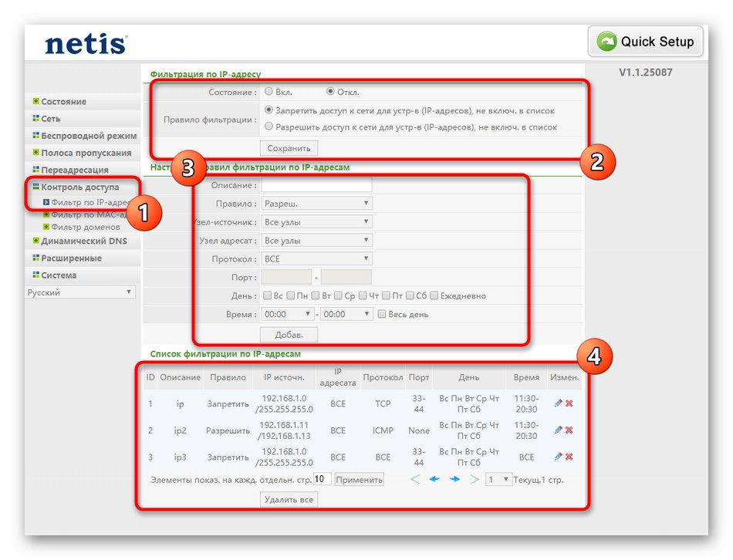Screen dimensions: 733x560
Task: Check the Сб day checkbox
Action: click(410, 295)
